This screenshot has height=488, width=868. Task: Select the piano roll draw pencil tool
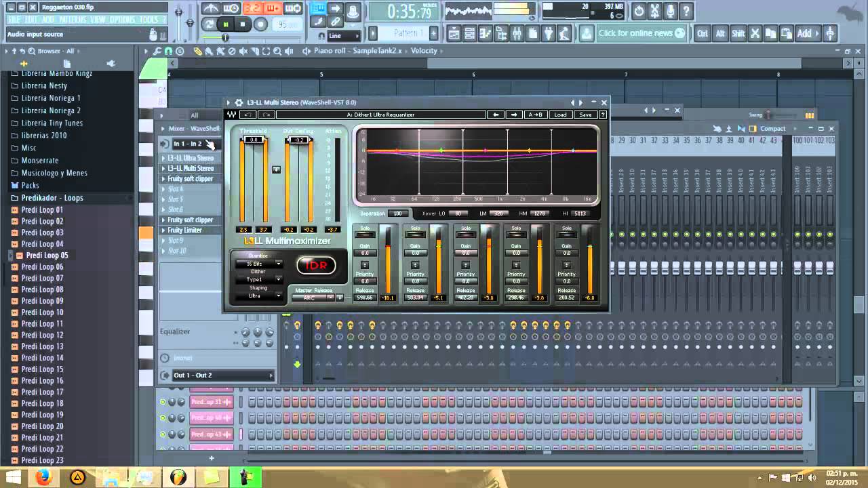click(198, 51)
